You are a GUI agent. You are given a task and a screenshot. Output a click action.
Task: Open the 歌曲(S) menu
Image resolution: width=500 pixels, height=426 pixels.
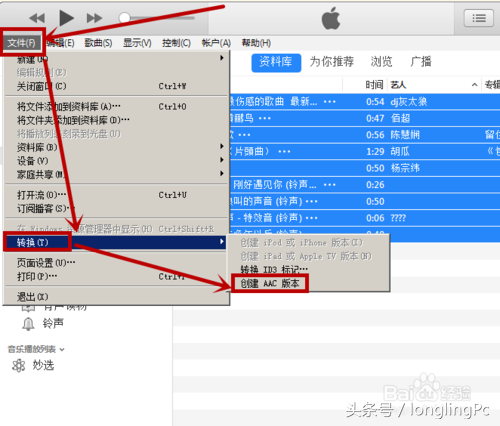point(98,43)
